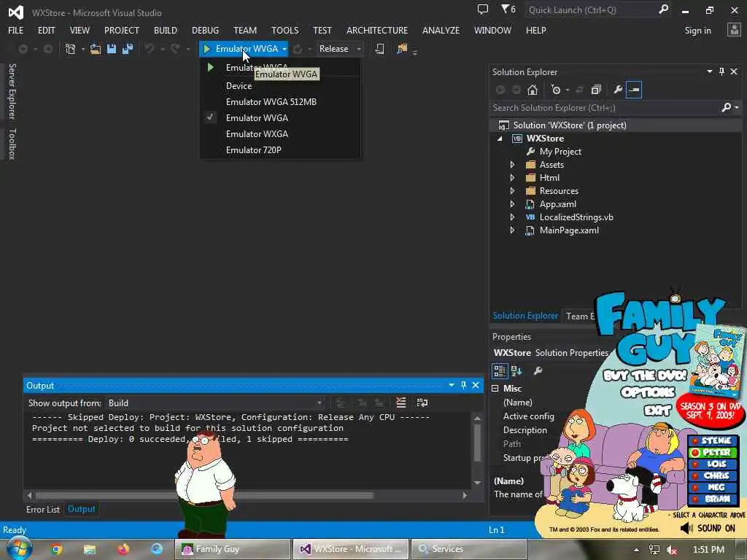The image size is (747, 560).
Task: Click the Save floppy disk icon
Action: coord(112,49)
